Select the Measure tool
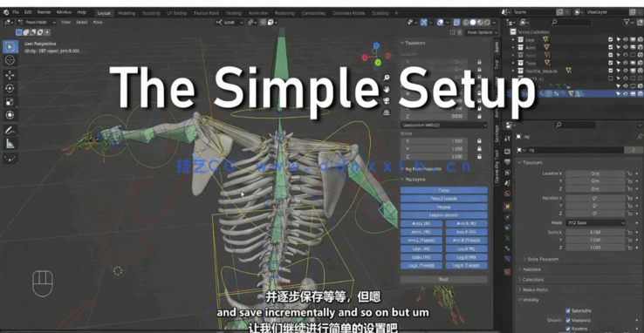This screenshot has width=644, height=333. pos(10,144)
